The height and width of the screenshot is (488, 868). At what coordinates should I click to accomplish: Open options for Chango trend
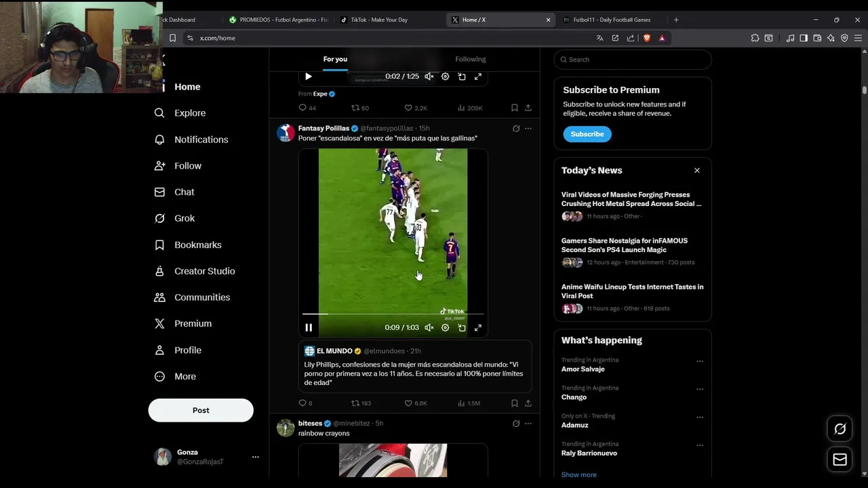pos(700,389)
